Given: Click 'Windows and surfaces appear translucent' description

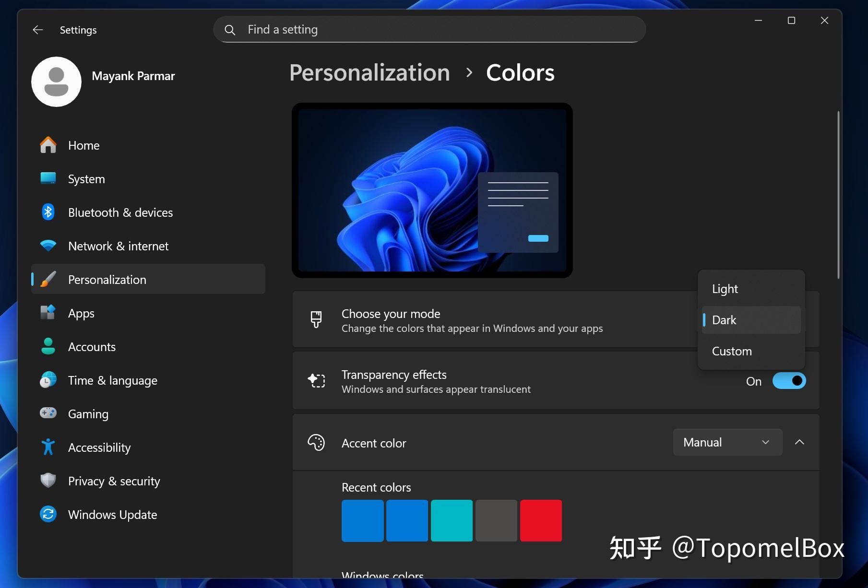Looking at the screenshot, I should tap(436, 389).
